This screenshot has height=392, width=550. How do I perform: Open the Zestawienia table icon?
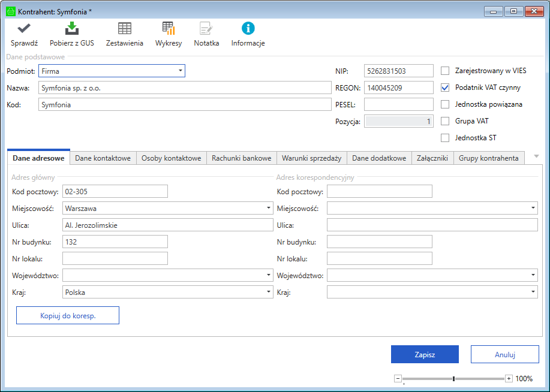click(125, 28)
